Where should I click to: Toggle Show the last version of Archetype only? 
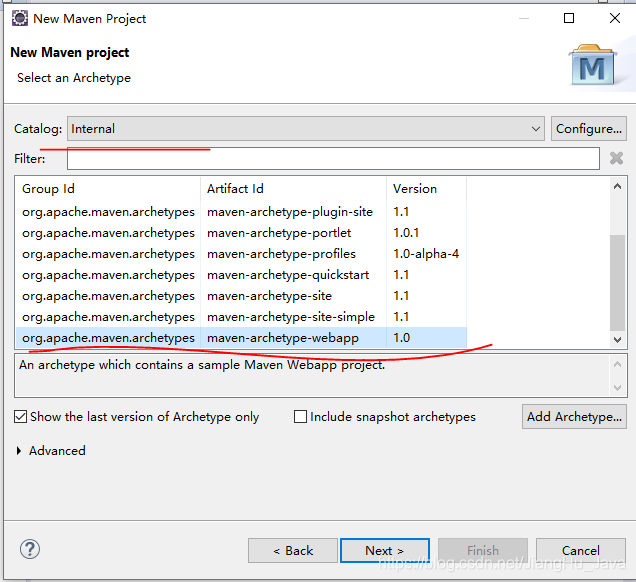click(136, 417)
